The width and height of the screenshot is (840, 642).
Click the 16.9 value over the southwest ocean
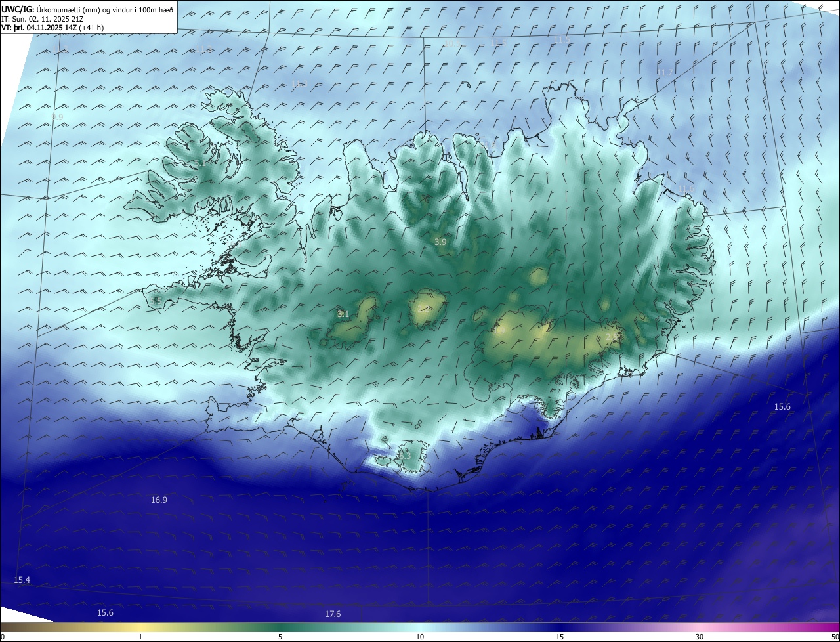click(x=159, y=500)
